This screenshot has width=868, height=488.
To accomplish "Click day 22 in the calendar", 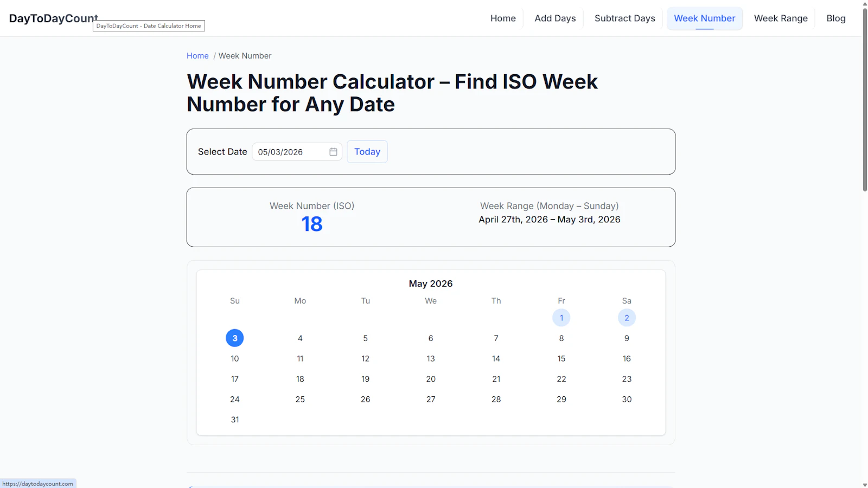I will click(x=561, y=379).
